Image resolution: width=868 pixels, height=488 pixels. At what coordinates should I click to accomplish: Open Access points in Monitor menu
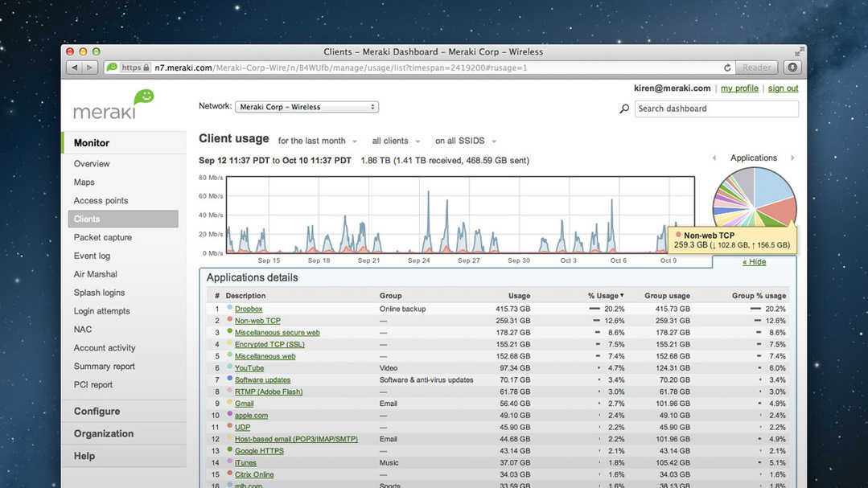tap(101, 201)
